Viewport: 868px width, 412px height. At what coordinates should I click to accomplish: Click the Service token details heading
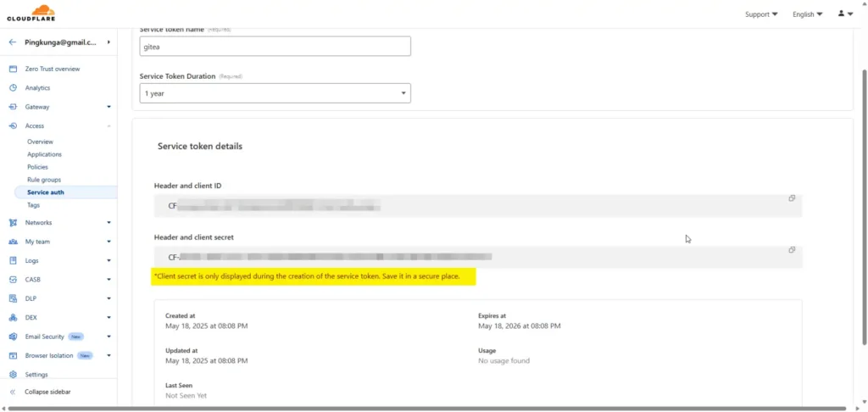coord(200,147)
